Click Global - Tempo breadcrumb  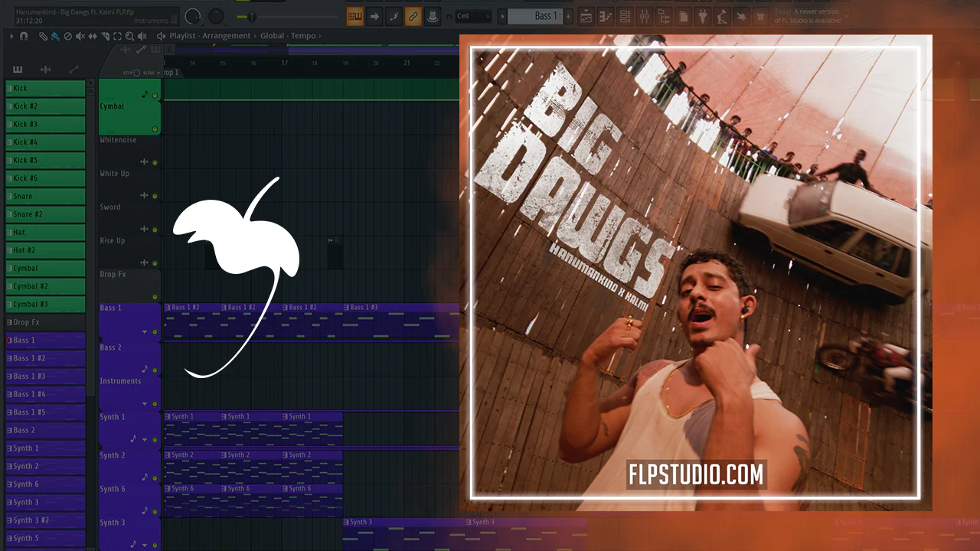click(288, 36)
